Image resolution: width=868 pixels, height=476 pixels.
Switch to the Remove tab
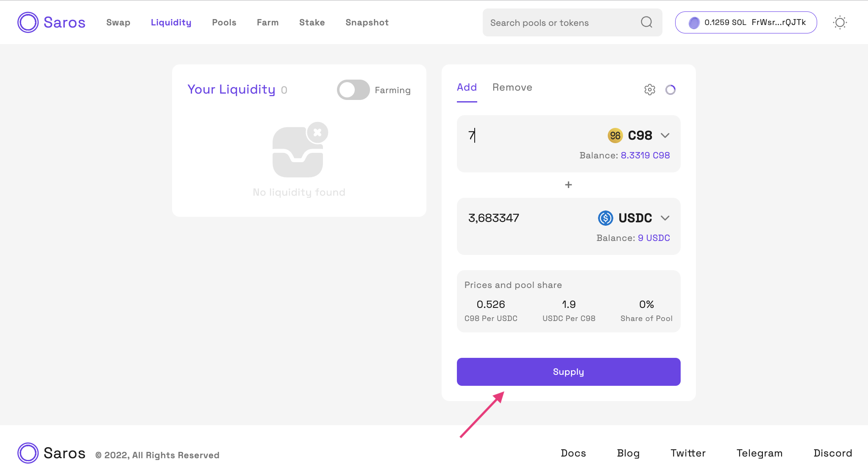(x=512, y=87)
